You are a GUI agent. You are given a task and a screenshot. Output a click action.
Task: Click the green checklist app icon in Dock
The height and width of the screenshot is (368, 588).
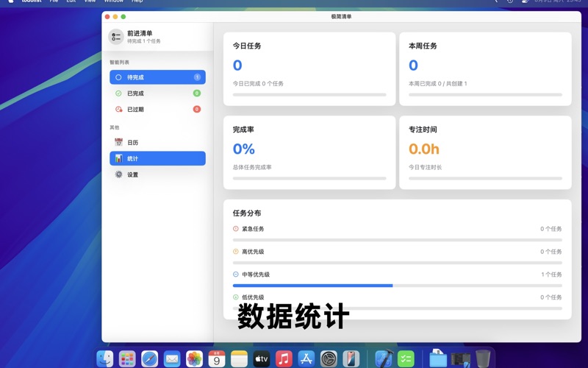[406, 359]
